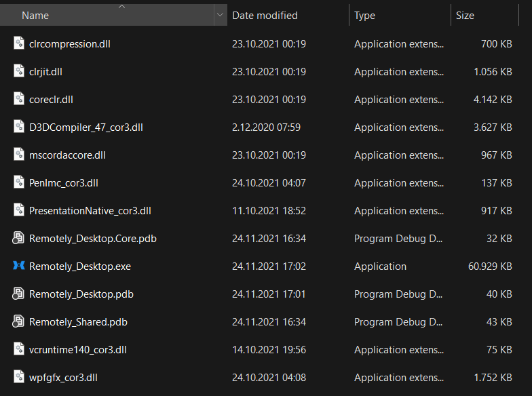
Task: Select the file name PresentationNative_cor3.dll
Action: click(90, 211)
